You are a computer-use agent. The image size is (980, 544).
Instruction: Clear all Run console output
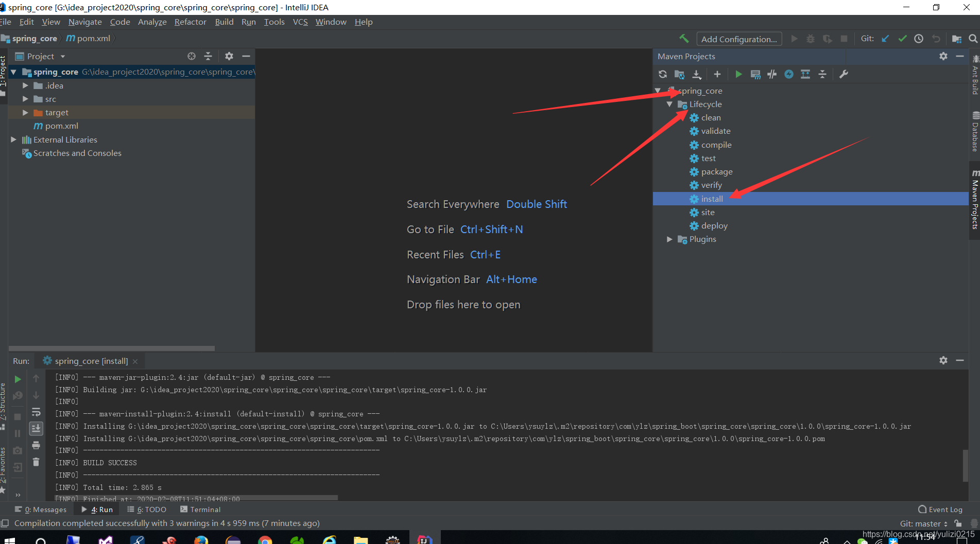(x=36, y=462)
